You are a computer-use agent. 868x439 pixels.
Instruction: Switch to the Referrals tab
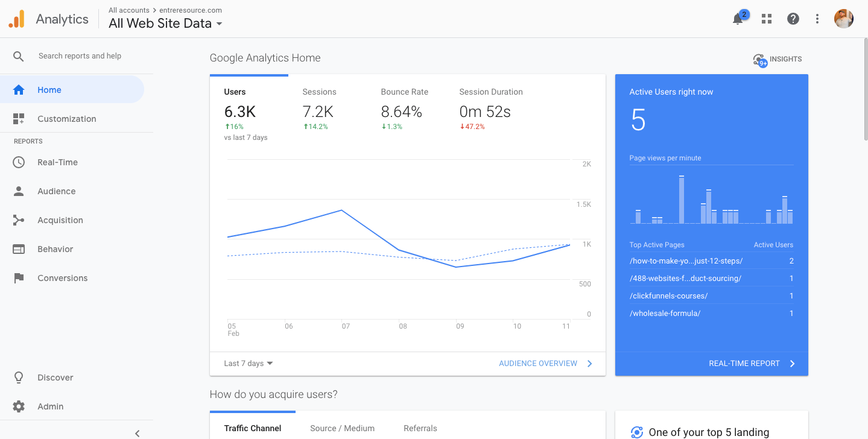(420, 428)
